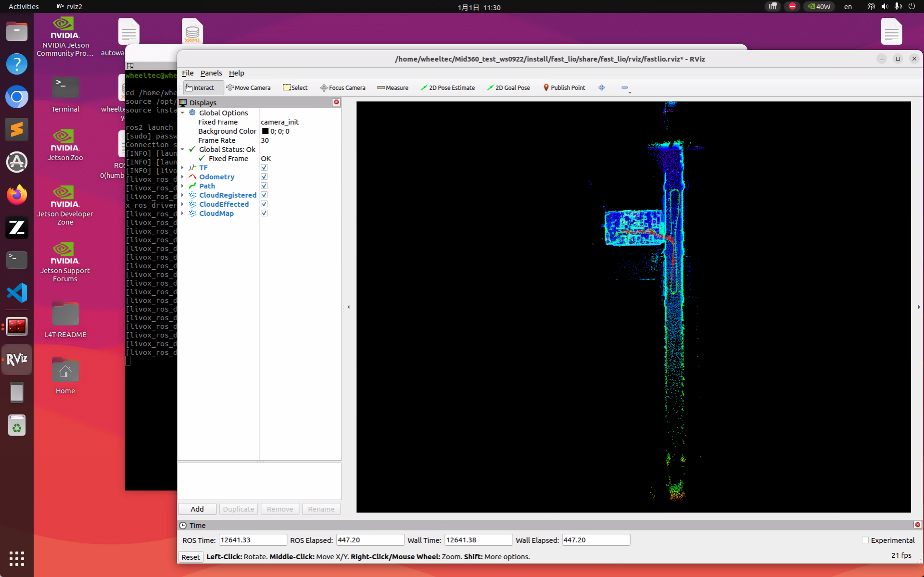Open the Help menu
This screenshot has width=924, height=577.
tap(236, 73)
